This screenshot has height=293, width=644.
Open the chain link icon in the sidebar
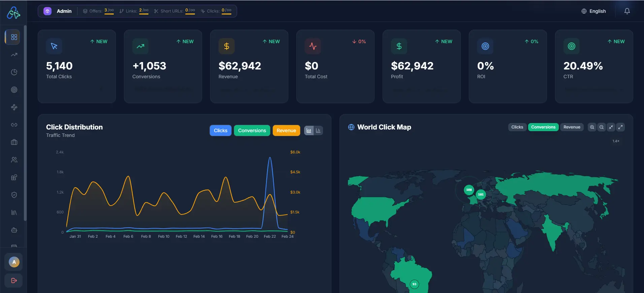point(14,125)
